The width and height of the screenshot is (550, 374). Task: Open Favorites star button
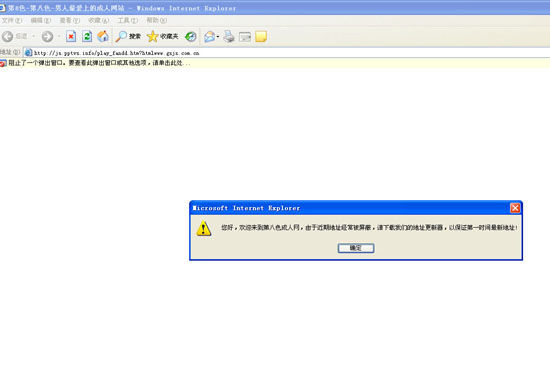162,36
